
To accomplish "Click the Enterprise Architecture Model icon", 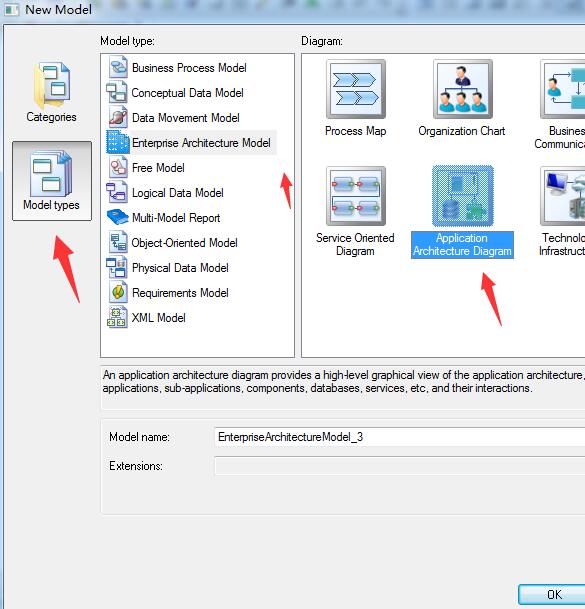I will [118, 142].
